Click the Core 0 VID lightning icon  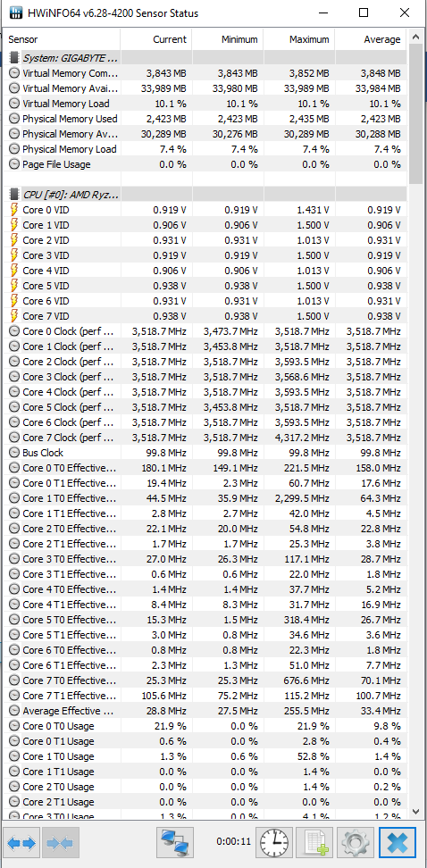pyautogui.click(x=14, y=210)
